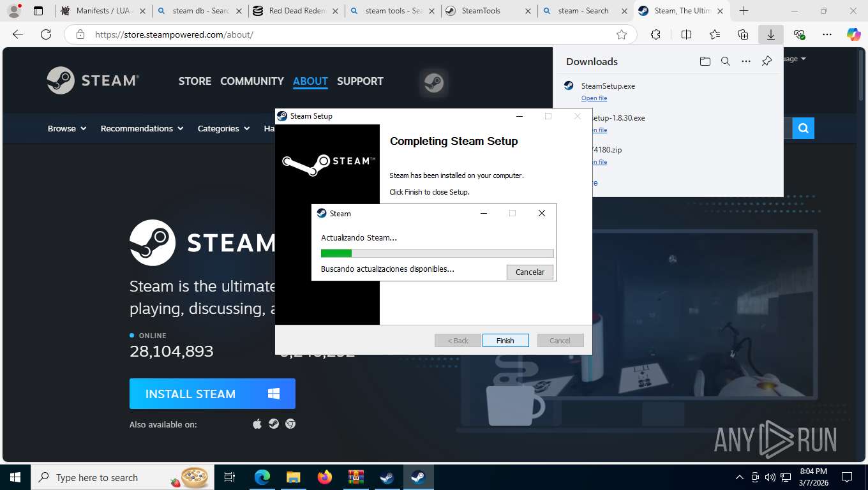This screenshot has width=868, height=490.
Task: Open Edge Settings and more ellipsis
Action: click(x=827, y=34)
